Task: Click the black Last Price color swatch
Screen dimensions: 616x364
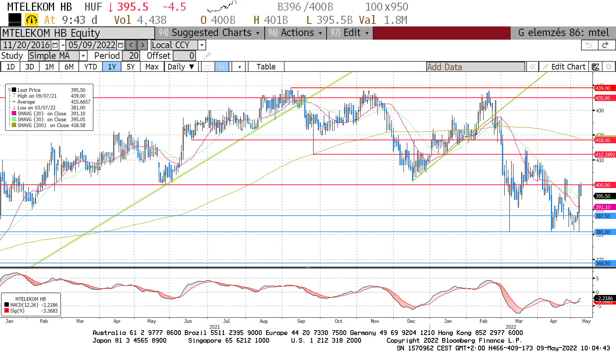Action: (x=14, y=90)
